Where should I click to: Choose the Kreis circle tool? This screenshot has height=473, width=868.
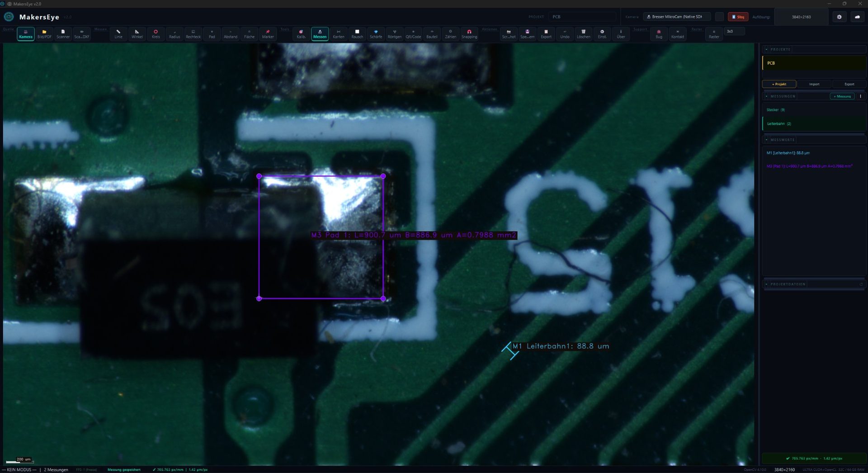coord(156,34)
